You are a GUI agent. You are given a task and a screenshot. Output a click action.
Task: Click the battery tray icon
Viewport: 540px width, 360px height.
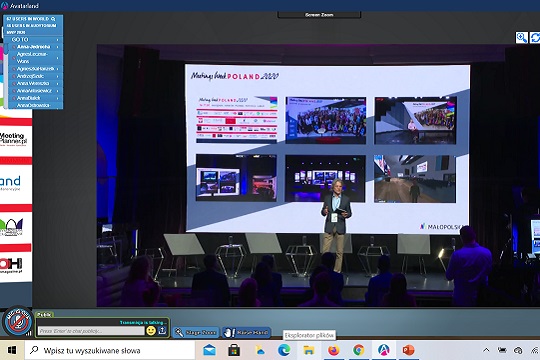click(x=502, y=350)
